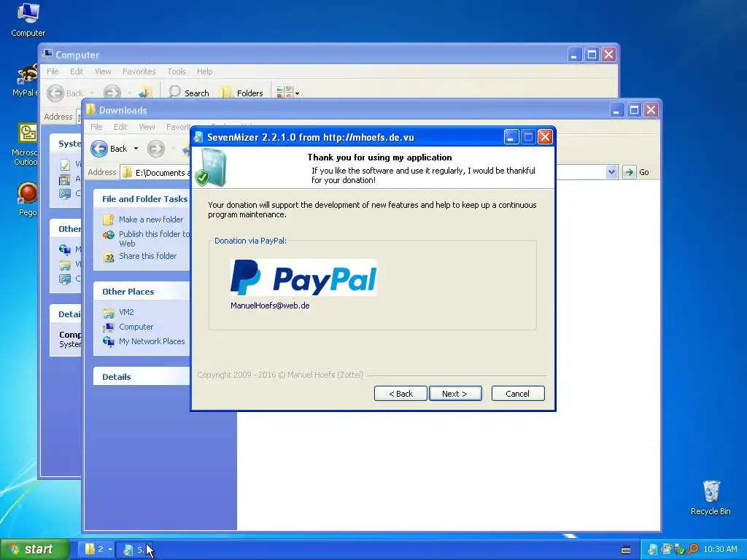Click Back button in Computer window
The image size is (747, 560).
coord(65,93)
